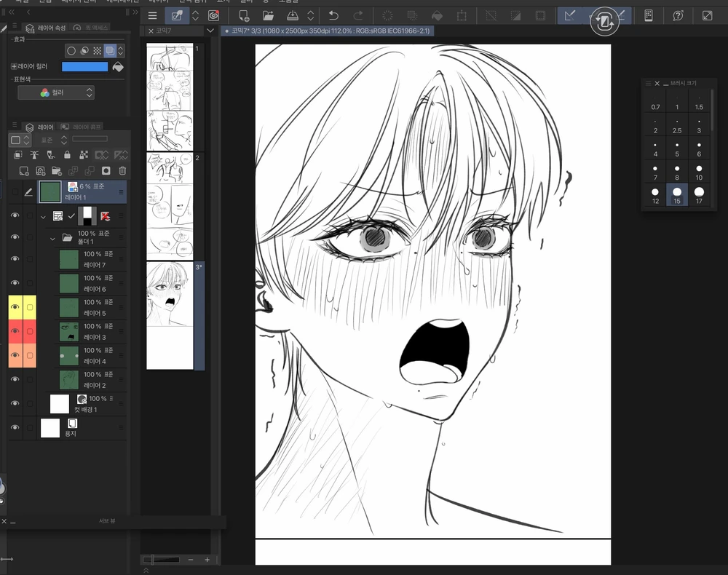
Task: Open the 컬러 expression color dropdown
Action: point(56,92)
